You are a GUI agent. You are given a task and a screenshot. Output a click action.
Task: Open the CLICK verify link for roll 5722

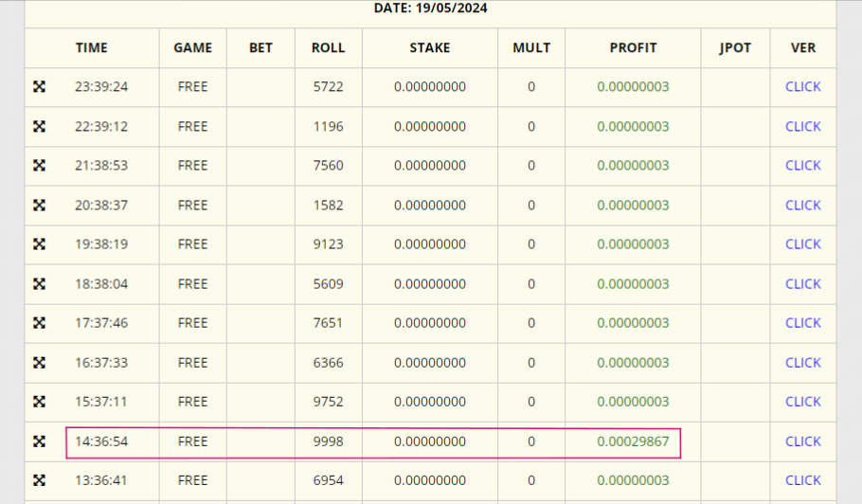[802, 86]
